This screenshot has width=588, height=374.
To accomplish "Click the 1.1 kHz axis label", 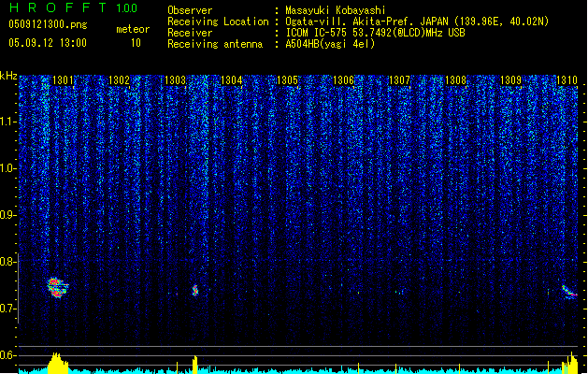I will (x=7, y=122).
